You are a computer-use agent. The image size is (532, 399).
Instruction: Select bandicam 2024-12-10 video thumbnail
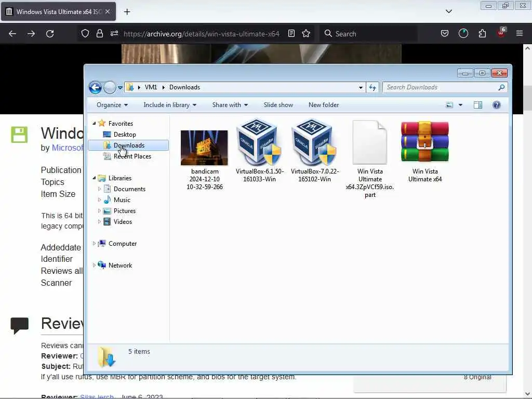click(x=204, y=148)
